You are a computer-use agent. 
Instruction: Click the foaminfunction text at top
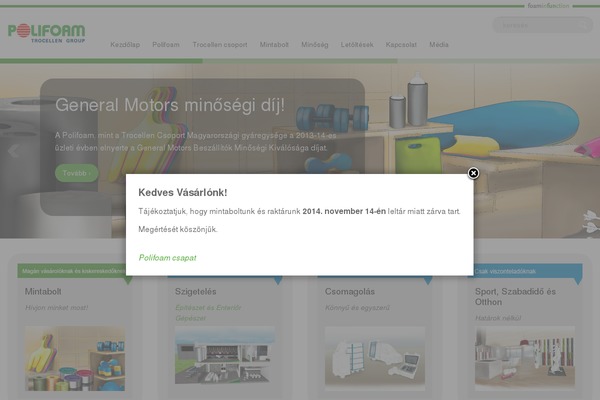click(548, 6)
